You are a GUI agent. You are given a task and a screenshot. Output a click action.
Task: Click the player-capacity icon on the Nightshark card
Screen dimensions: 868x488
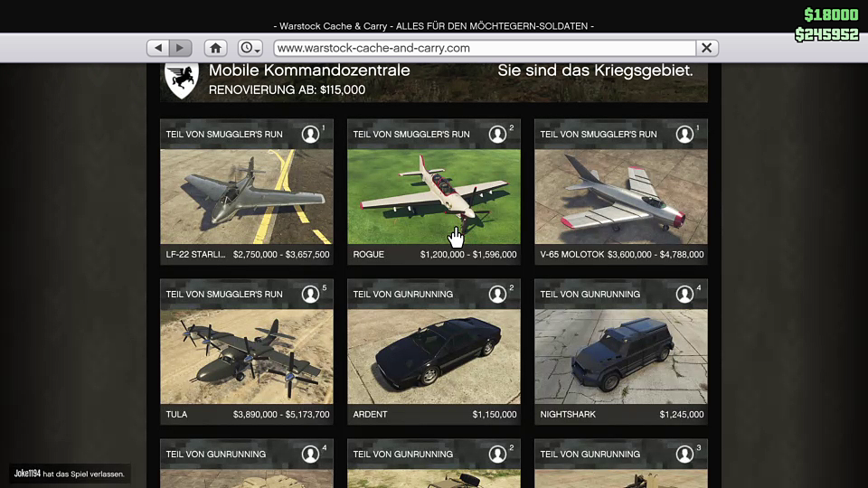tap(685, 295)
